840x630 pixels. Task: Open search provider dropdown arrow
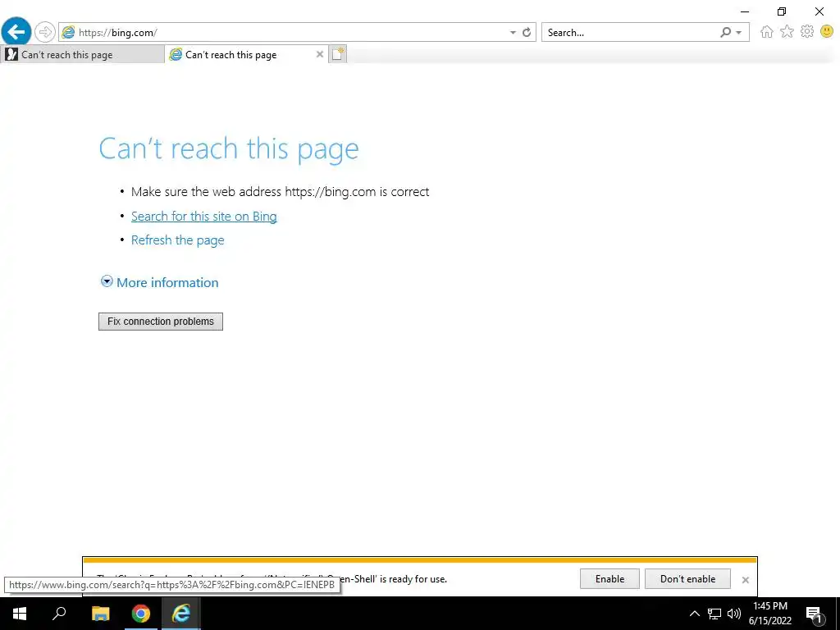(739, 32)
